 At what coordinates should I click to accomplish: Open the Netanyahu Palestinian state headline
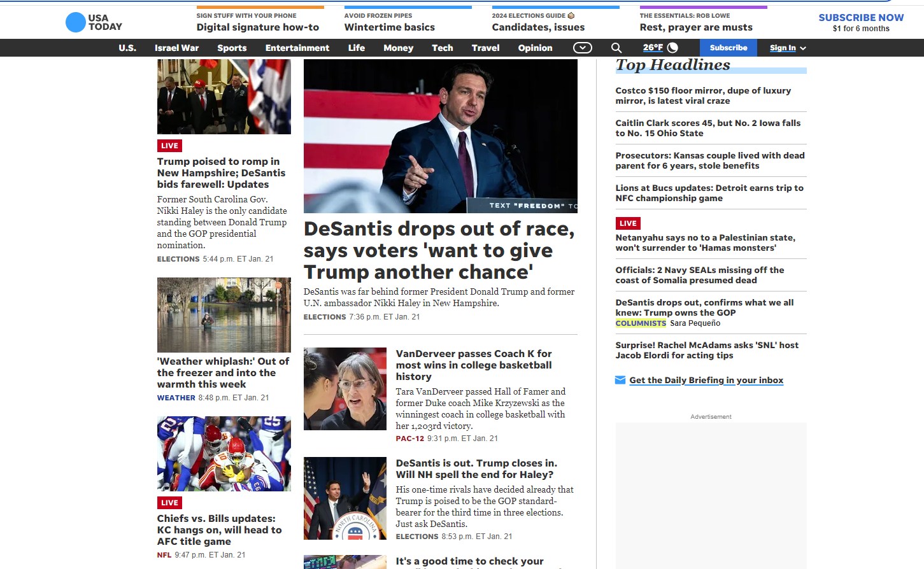(705, 243)
